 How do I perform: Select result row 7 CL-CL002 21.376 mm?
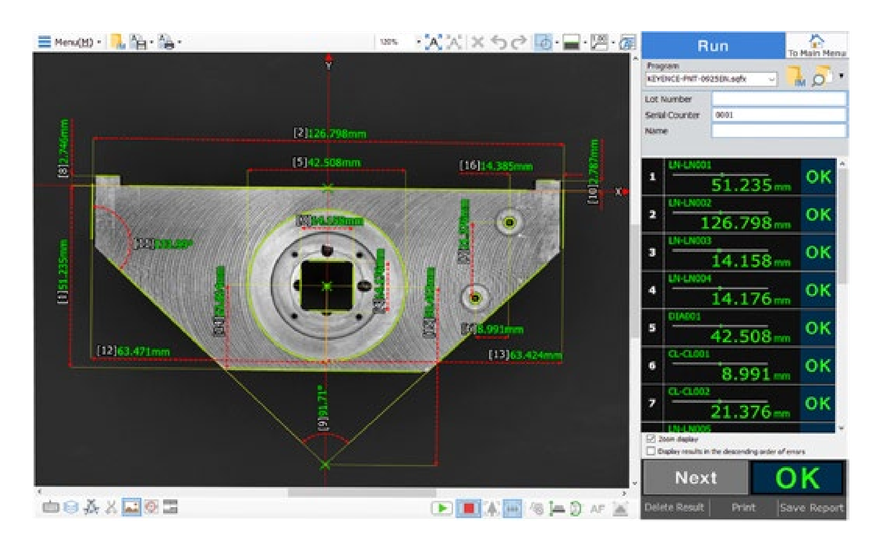pyautogui.click(x=738, y=403)
